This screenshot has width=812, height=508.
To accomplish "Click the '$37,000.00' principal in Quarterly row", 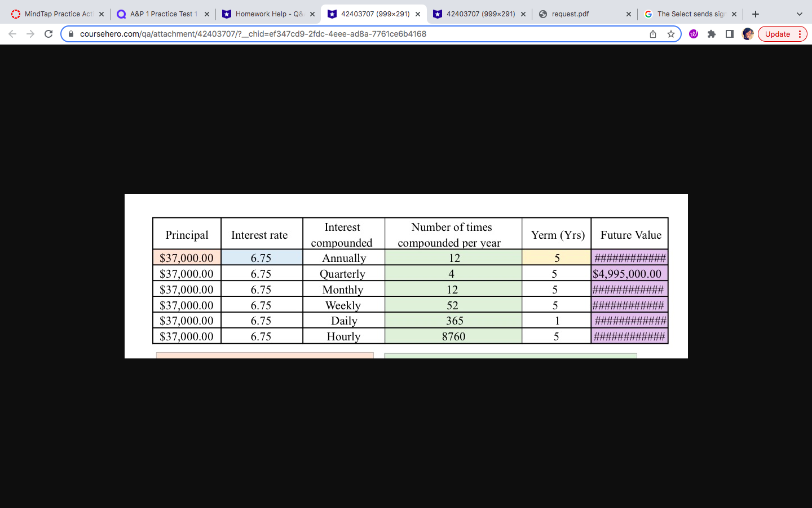I will [187, 273].
